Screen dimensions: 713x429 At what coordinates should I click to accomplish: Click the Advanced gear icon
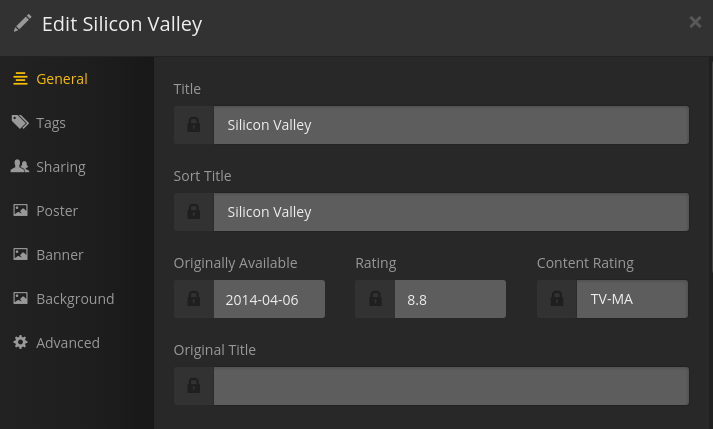pyautogui.click(x=20, y=343)
